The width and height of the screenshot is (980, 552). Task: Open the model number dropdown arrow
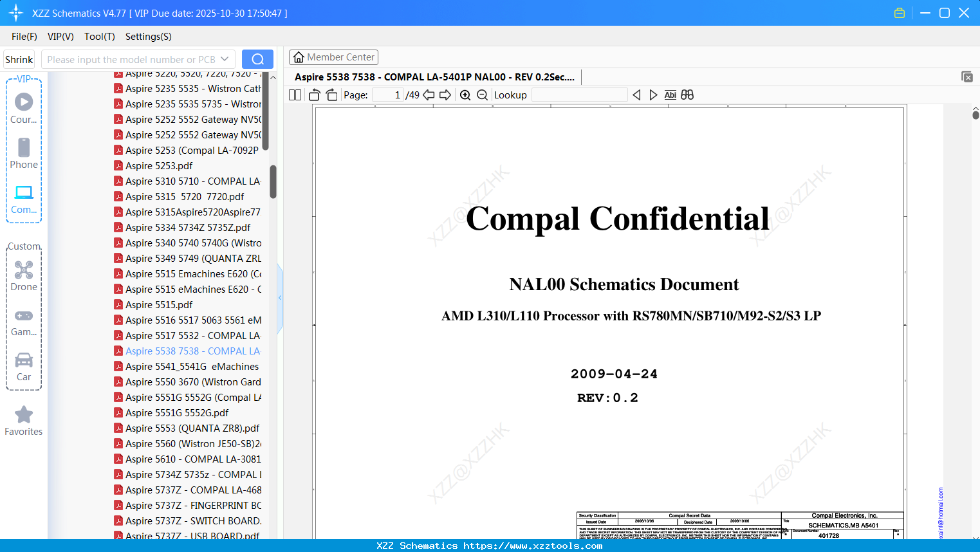coord(225,59)
